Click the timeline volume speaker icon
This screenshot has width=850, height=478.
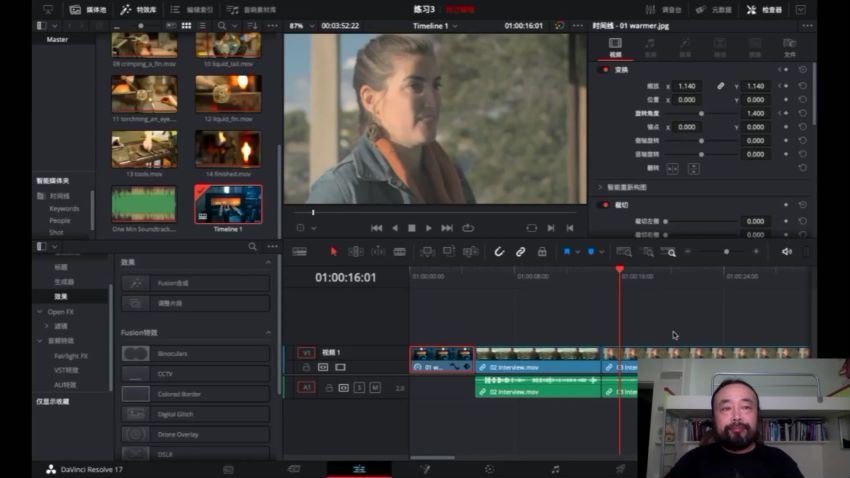pyautogui.click(x=787, y=251)
